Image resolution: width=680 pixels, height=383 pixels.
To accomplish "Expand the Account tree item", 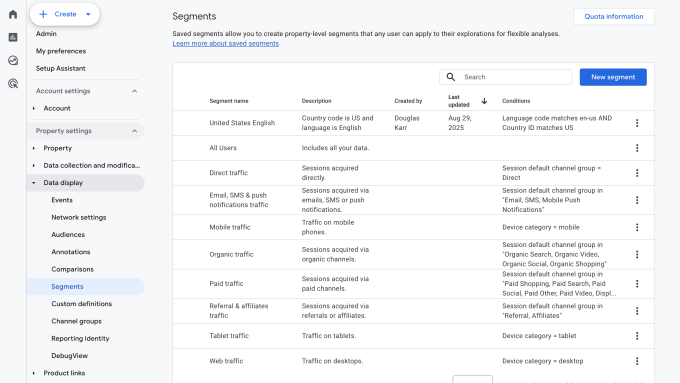I will click(x=34, y=108).
